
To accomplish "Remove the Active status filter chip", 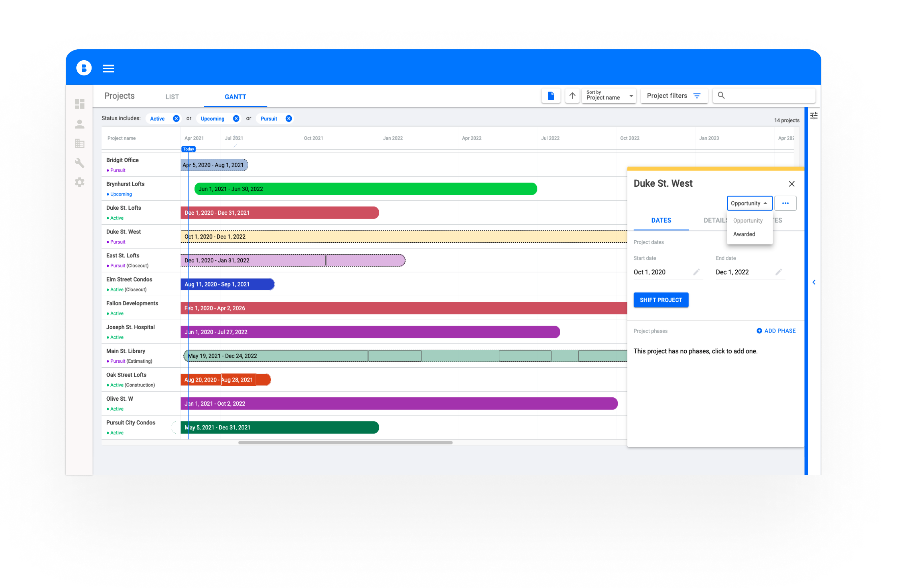I will pos(176,119).
